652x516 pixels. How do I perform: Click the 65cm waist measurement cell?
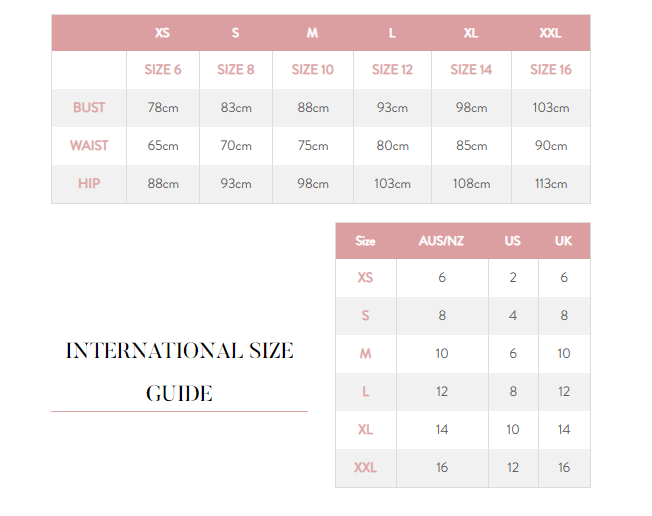[163, 146]
